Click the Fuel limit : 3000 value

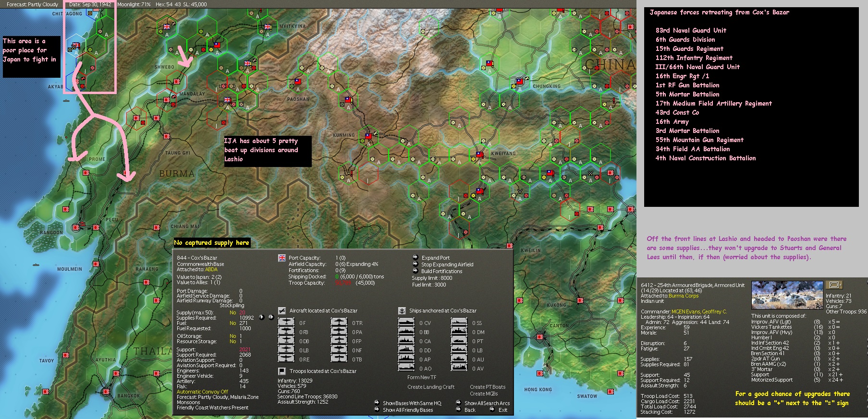[x=429, y=285]
